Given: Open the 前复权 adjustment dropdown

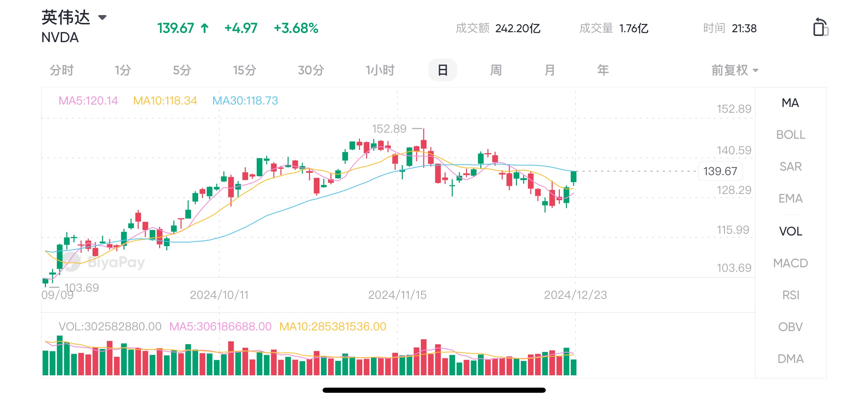Looking at the screenshot, I should [735, 70].
